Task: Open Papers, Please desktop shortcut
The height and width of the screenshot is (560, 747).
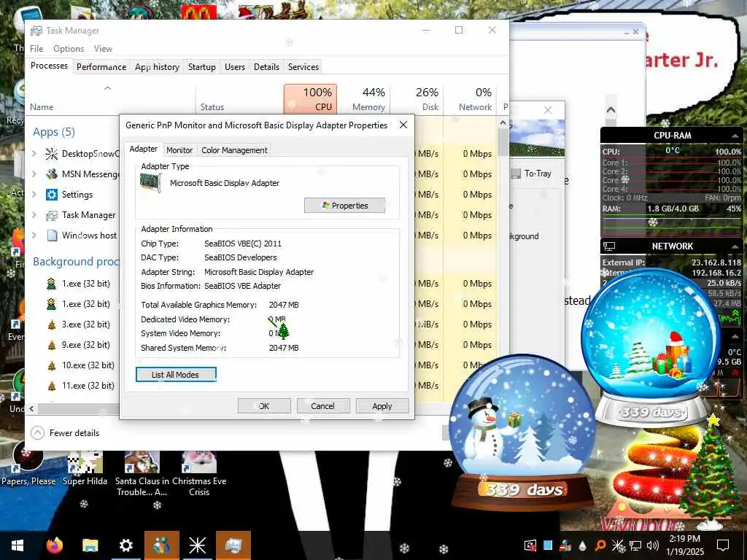Action: pyautogui.click(x=28, y=464)
